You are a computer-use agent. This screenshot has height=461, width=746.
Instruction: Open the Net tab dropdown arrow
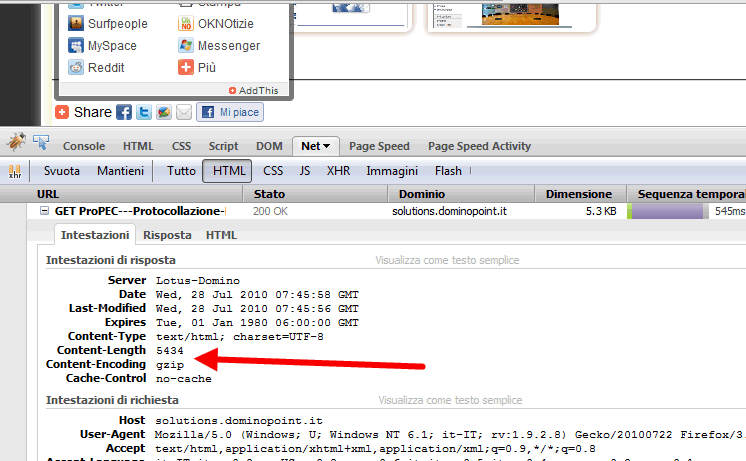tap(326, 146)
